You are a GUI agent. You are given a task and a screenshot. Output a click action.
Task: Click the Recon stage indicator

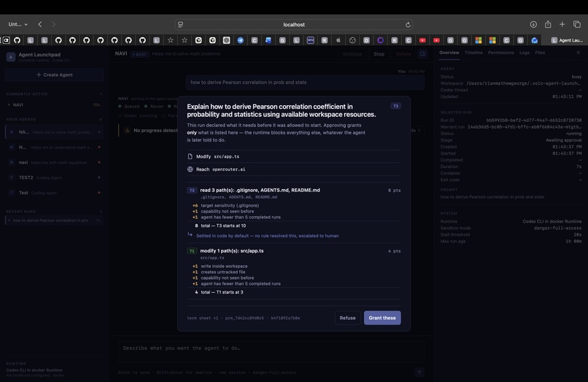154,107
